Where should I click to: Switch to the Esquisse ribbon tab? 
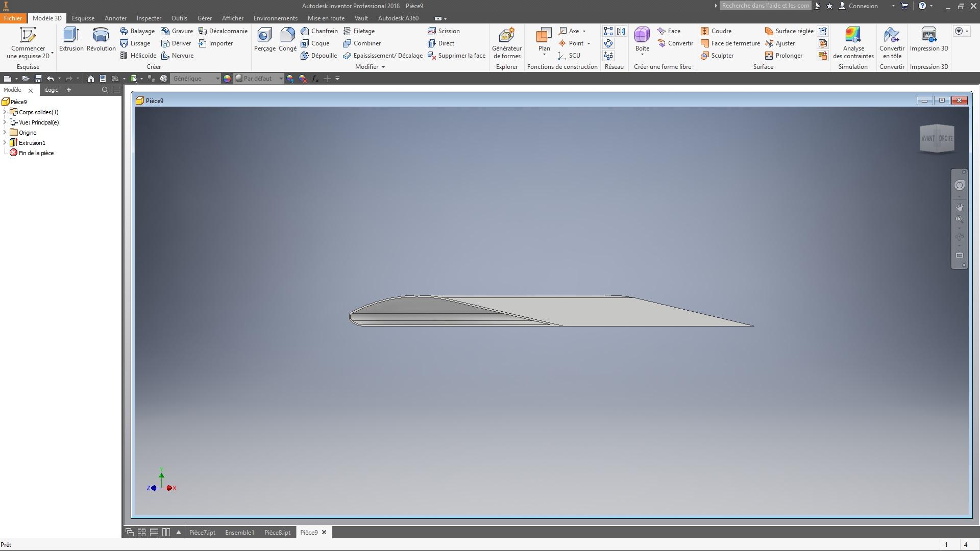tap(83, 18)
